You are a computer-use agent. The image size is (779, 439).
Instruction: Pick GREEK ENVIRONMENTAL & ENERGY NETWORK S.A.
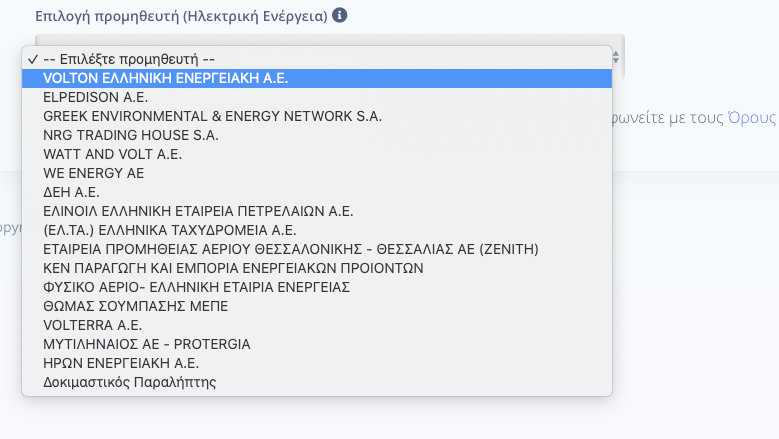click(317, 116)
